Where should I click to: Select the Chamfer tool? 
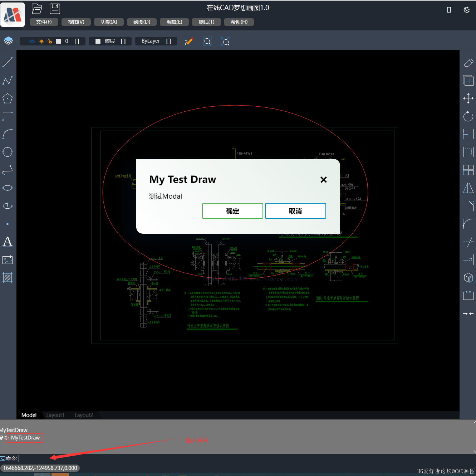[468, 206]
